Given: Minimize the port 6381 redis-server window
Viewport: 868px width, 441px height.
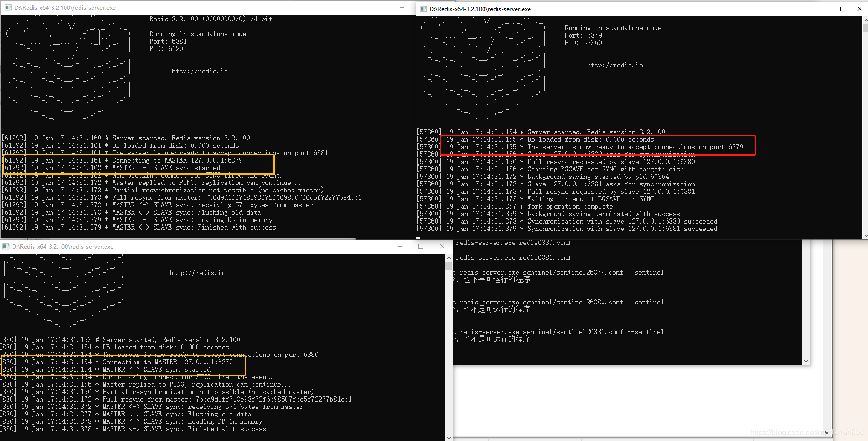Looking at the screenshot, I should click(402, 7).
